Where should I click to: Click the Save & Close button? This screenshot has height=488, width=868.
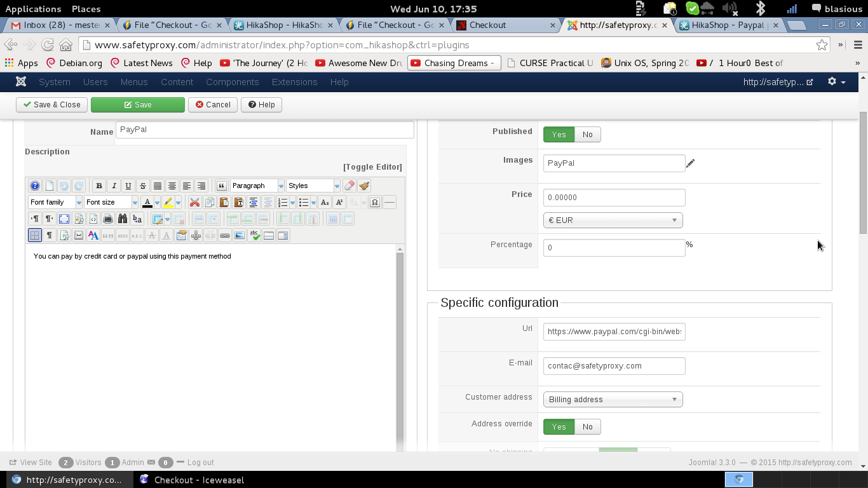(x=52, y=105)
